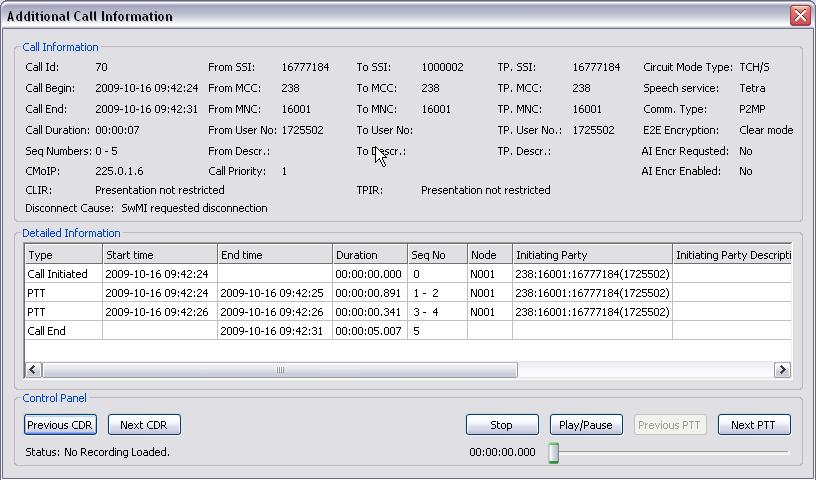This screenshot has width=816, height=480.
Task: Click the Duration column header
Action: pos(370,255)
